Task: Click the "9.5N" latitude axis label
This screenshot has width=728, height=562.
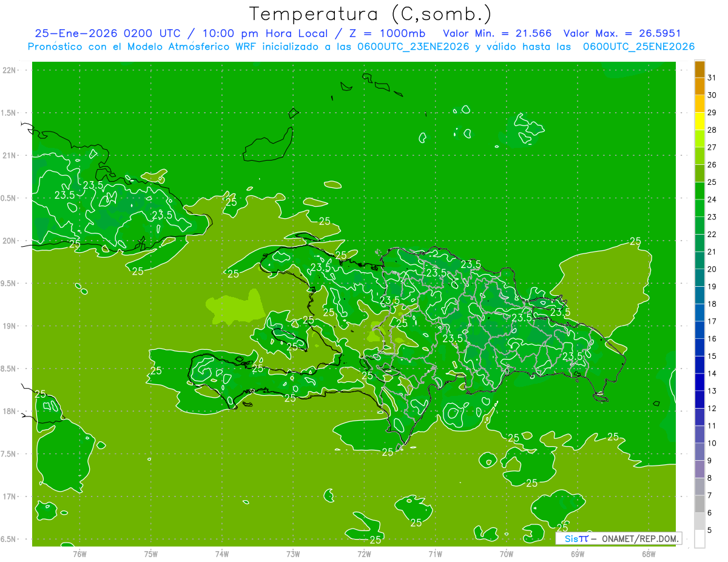Action: [x=8, y=284]
